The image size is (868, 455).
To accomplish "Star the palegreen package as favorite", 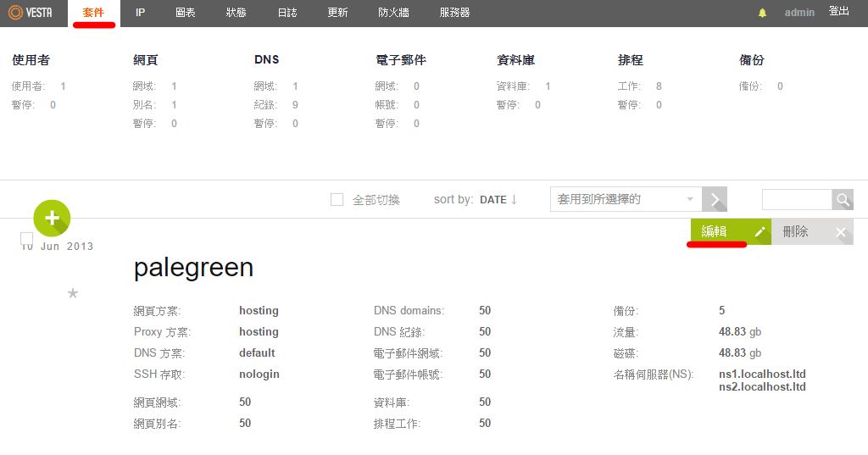I will (73, 293).
